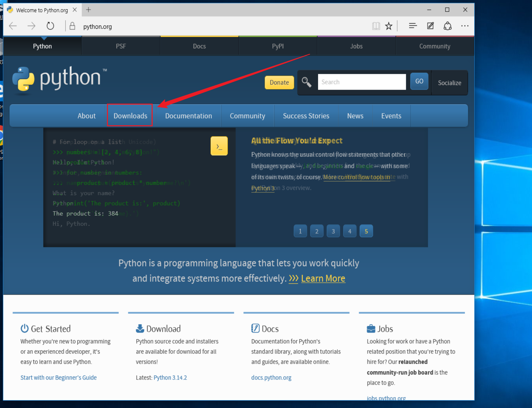
Task: Open Reading view book icon
Action: [376, 26]
